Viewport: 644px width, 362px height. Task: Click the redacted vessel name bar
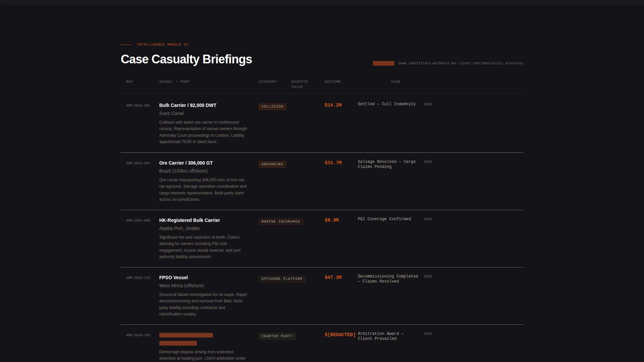click(186, 335)
